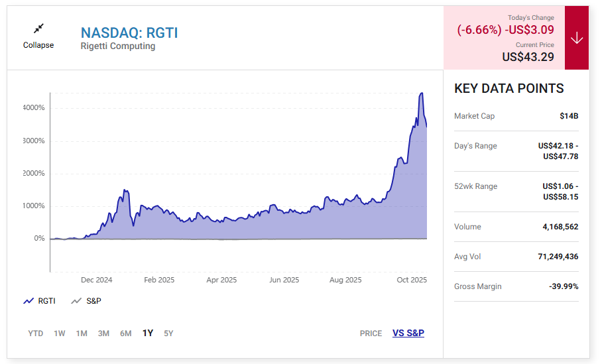Click the 52wk Range value
Screen dimensions: 600x364
tap(560, 192)
